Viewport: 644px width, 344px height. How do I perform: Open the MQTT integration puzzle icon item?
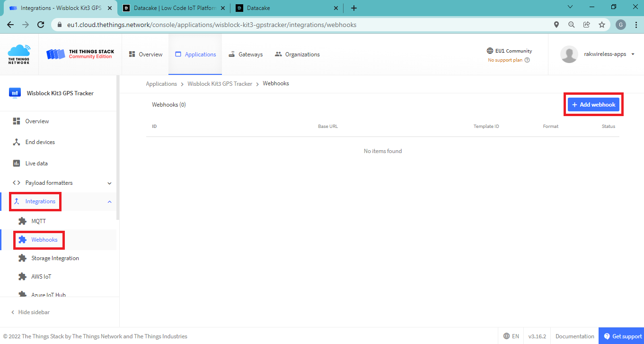(22, 221)
